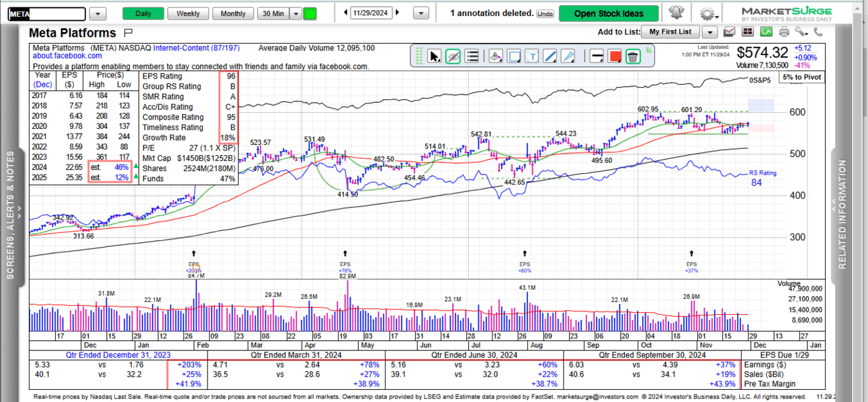Click the 43.1M volume spike label
This screenshot has height=402, width=868.
527,288
